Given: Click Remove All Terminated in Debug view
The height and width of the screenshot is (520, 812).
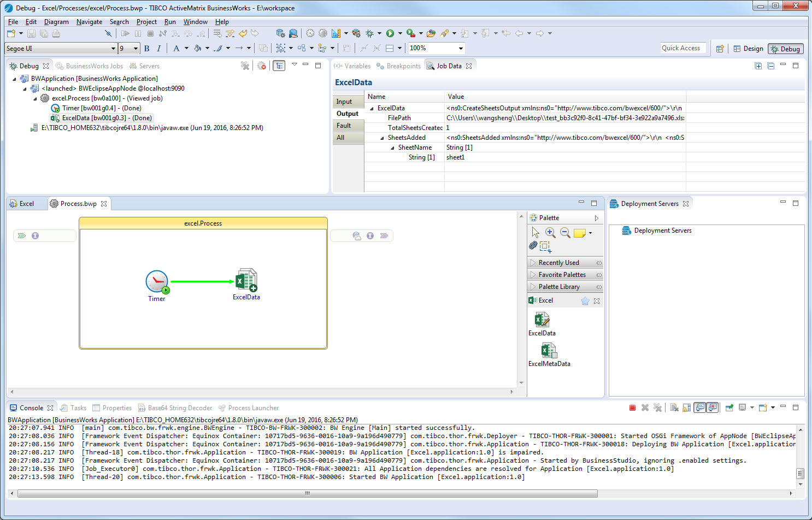Looking at the screenshot, I should (245, 66).
